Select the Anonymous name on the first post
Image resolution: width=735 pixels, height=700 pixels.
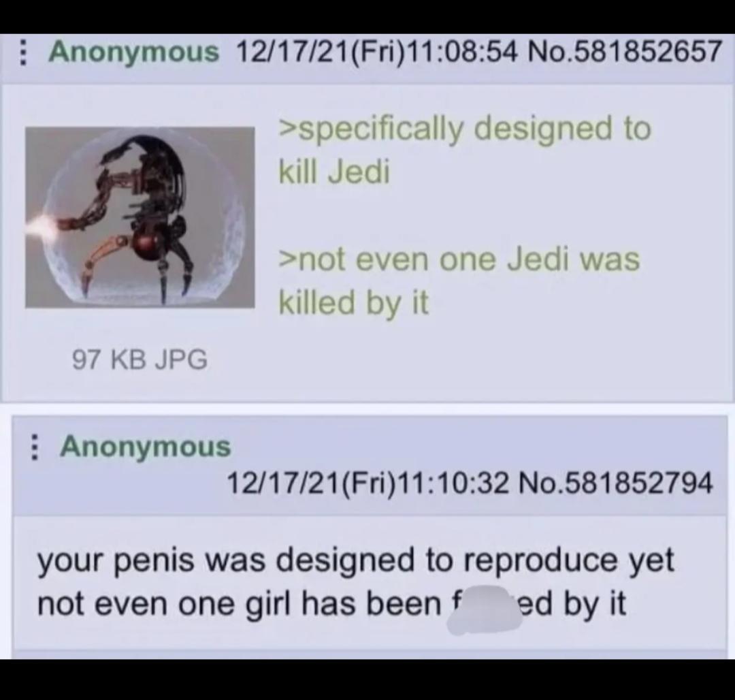tap(134, 52)
